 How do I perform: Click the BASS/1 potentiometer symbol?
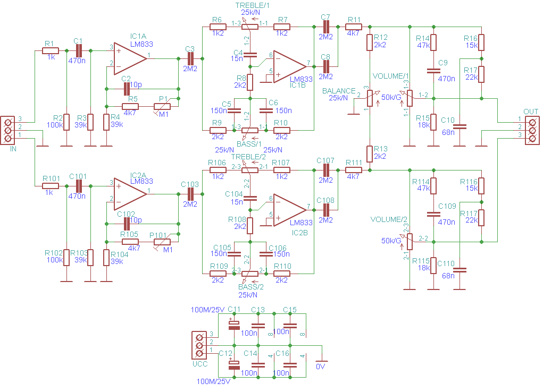pyautogui.click(x=250, y=131)
